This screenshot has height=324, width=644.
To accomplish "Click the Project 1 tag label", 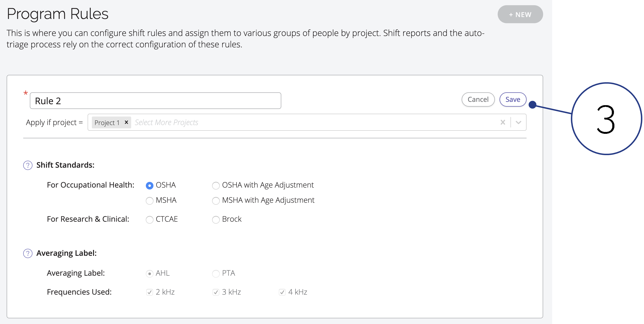I will pos(107,123).
